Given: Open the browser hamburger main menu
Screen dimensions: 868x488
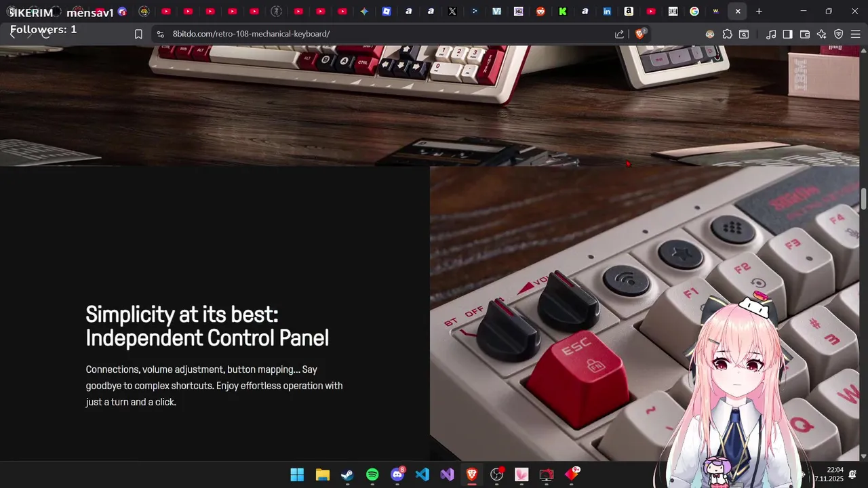Looking at the screenshot, I should point(855,34).
